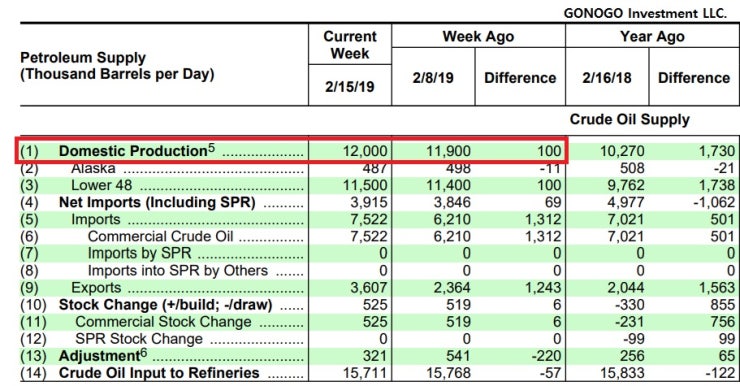The height and width of the screenshot is (386, 740).
Task: Click the 2/16/18 date header
Action: [x=606, y=77]
